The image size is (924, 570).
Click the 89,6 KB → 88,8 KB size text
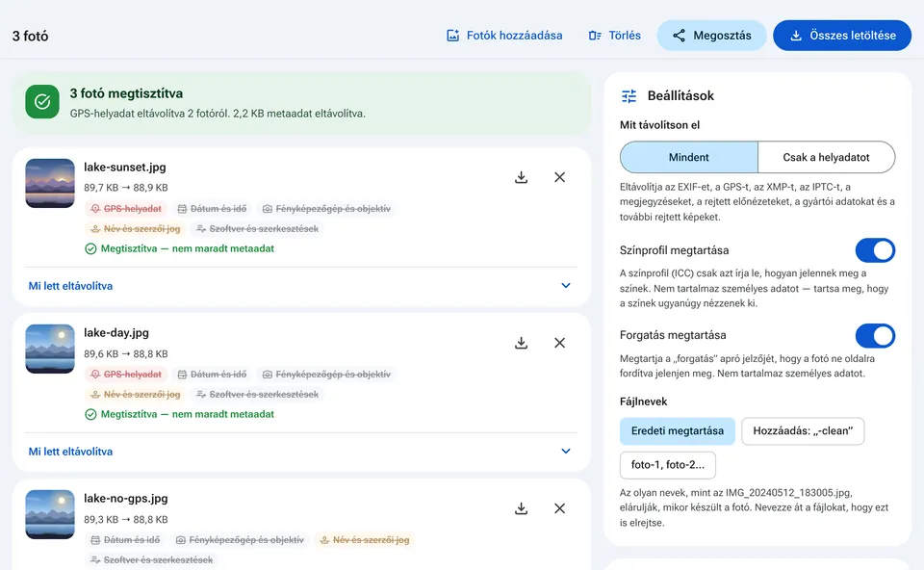(125, 354)
